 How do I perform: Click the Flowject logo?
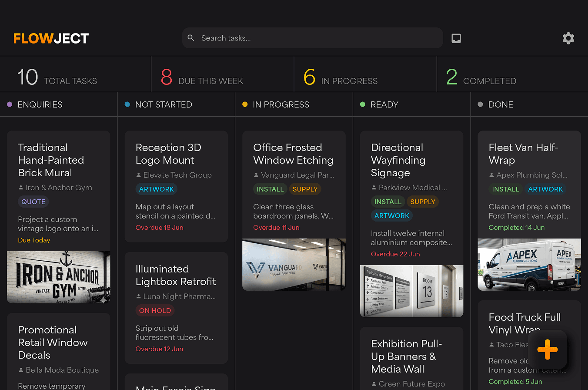click(51, 38)
